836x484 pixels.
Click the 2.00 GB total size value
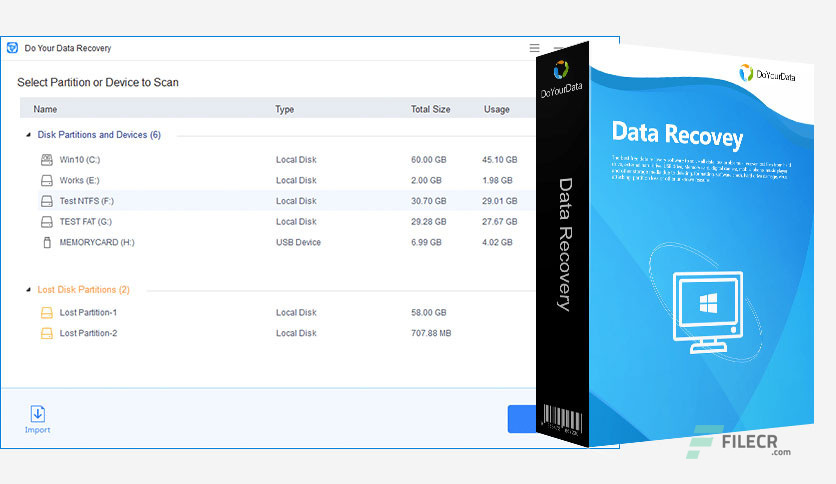[x=426, y=180]
